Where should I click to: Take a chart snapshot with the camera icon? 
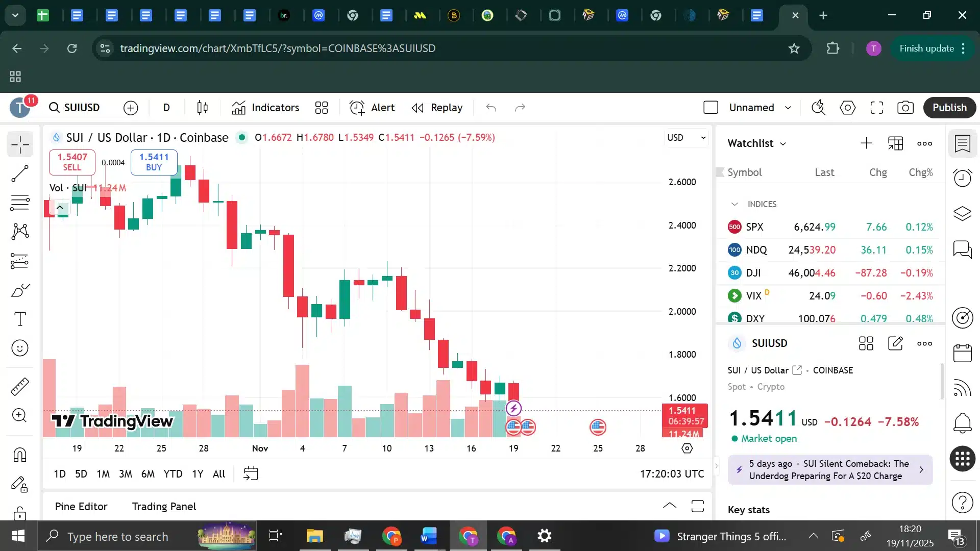[x=905, y=108]
